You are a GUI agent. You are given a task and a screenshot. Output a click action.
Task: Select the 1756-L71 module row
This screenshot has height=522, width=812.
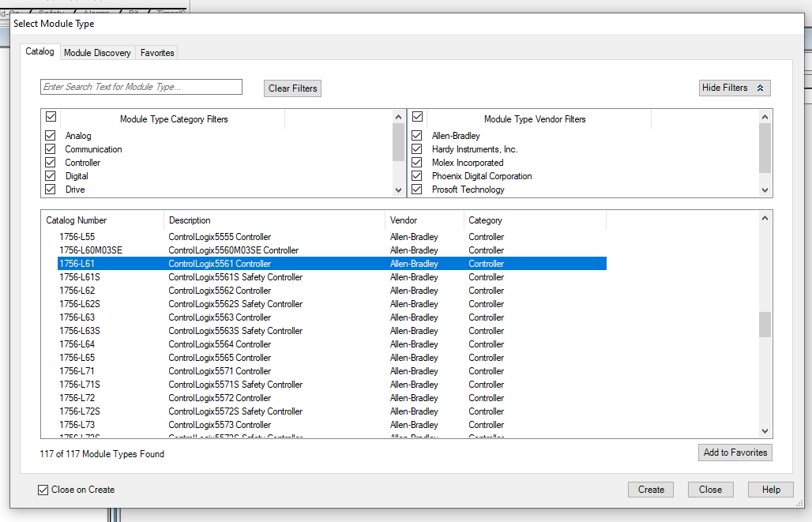[332, 372]
